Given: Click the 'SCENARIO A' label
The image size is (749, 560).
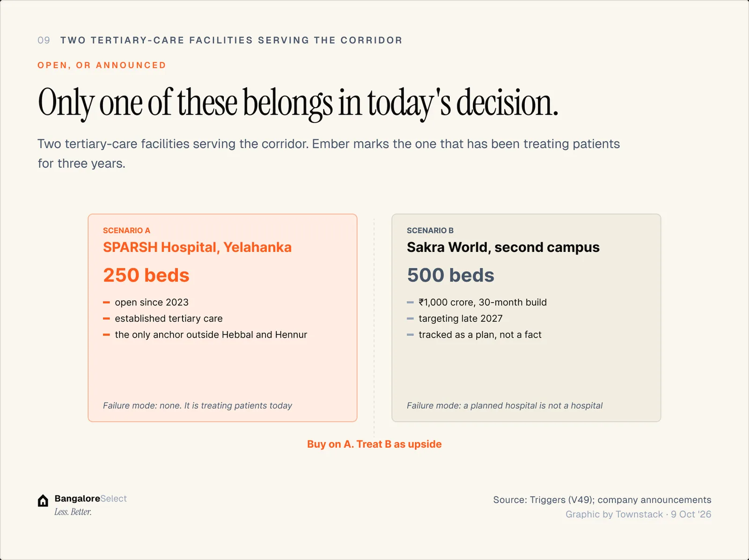Looking at the screenshot, I should 126,230.
